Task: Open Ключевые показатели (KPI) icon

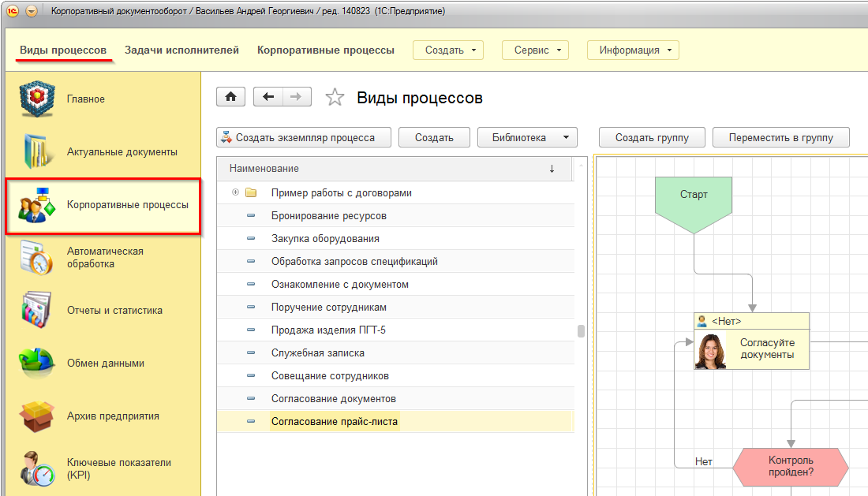Action: click(36, 469)
